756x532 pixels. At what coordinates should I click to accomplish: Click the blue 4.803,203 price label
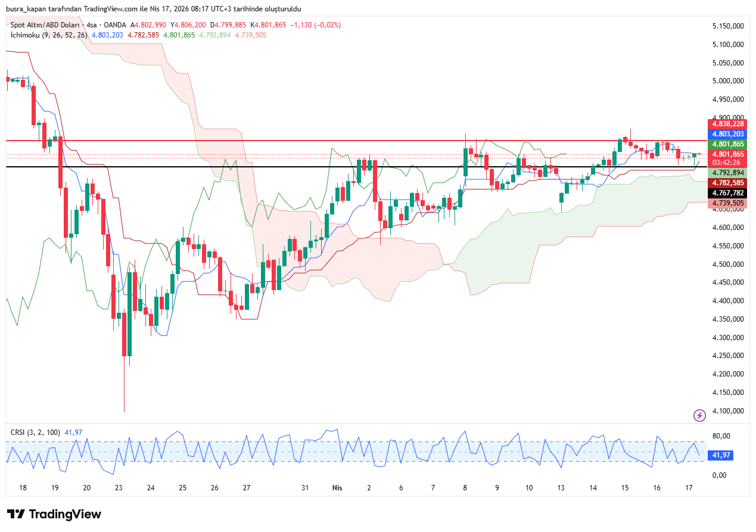726,134
